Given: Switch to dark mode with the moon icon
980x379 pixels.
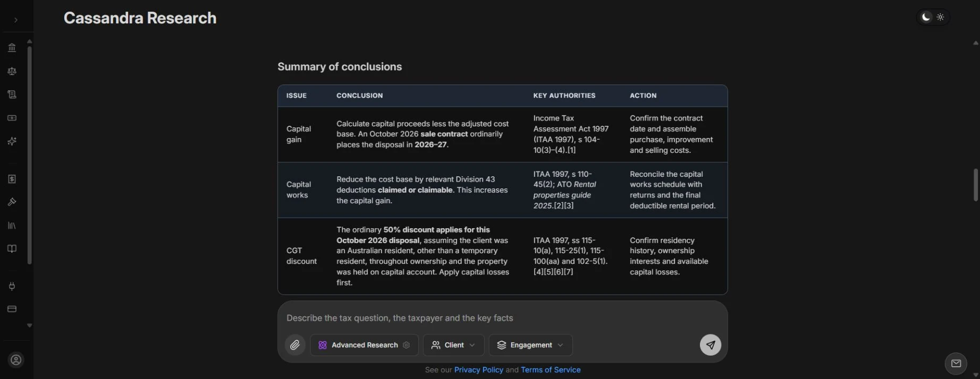Looking at the screenshot, I should (x=926, y=17).
